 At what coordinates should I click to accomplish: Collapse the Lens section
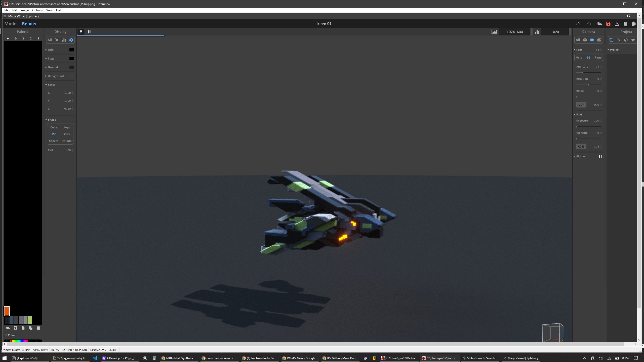coord(578,50)
